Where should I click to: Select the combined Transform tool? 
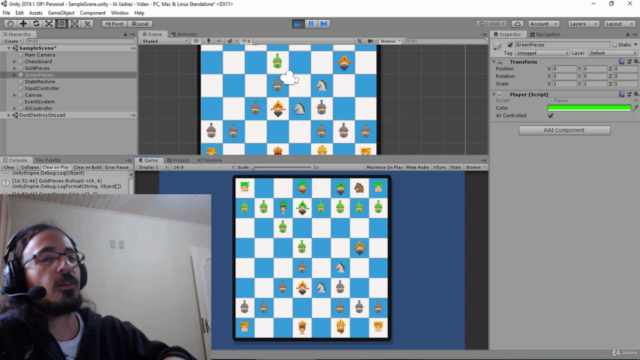[x=74, y=24]
